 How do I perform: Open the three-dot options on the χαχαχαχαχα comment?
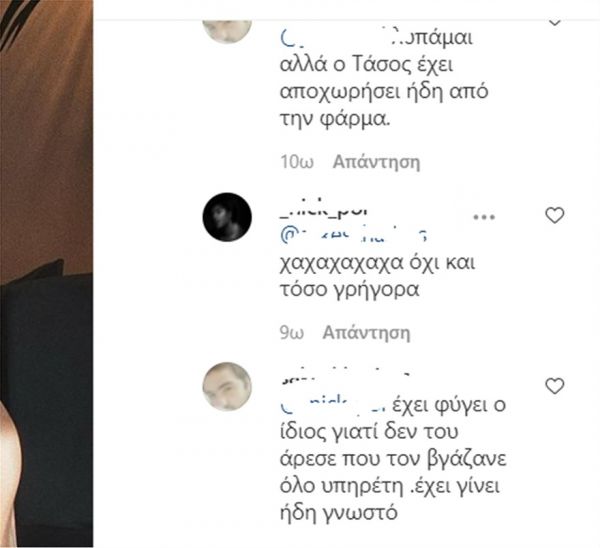coord(484,217)
